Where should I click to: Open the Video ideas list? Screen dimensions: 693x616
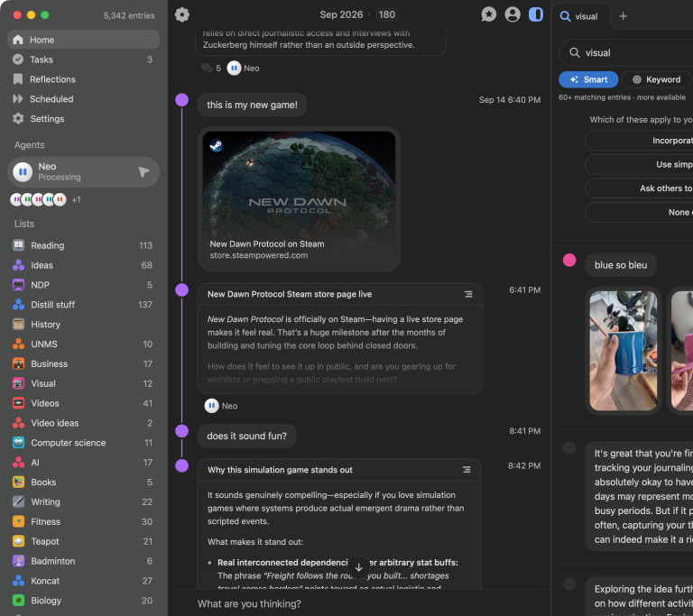point(84,423)
